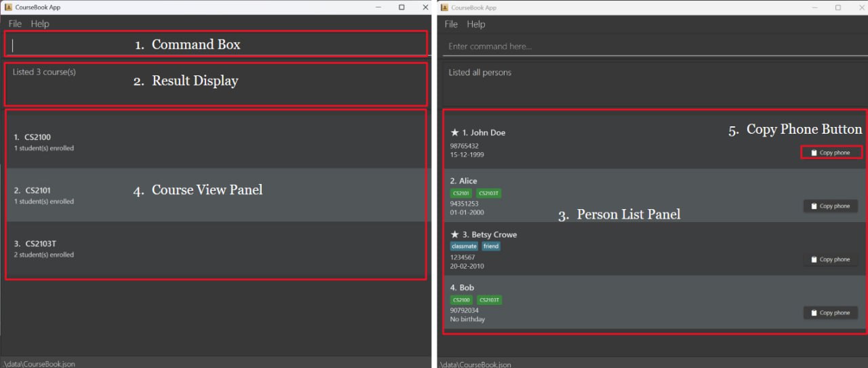The width and height of the screenshot is (868, 368).
Task: Click John Doe's birthday 15-12-1999
Action: (x=467, y=155)
